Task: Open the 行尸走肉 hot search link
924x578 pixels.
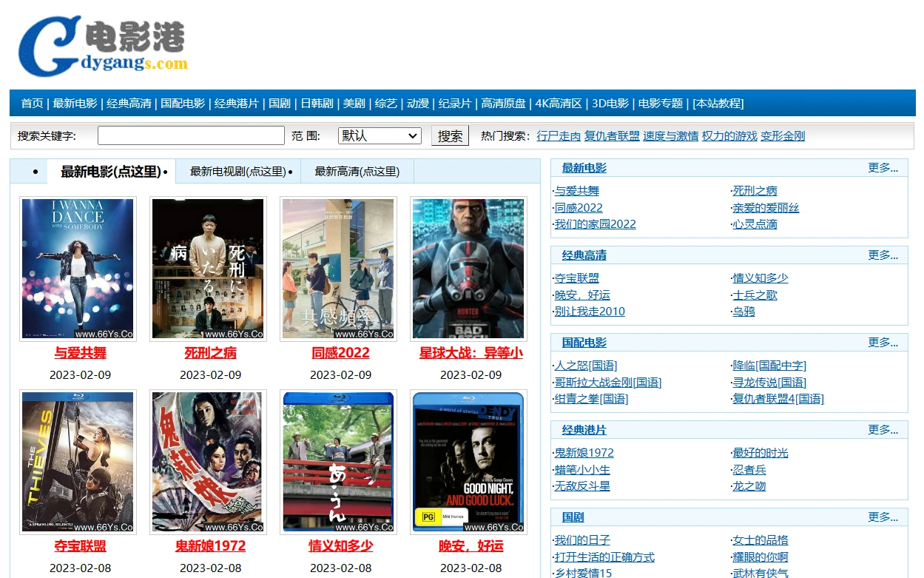Action: click(558, 136)
